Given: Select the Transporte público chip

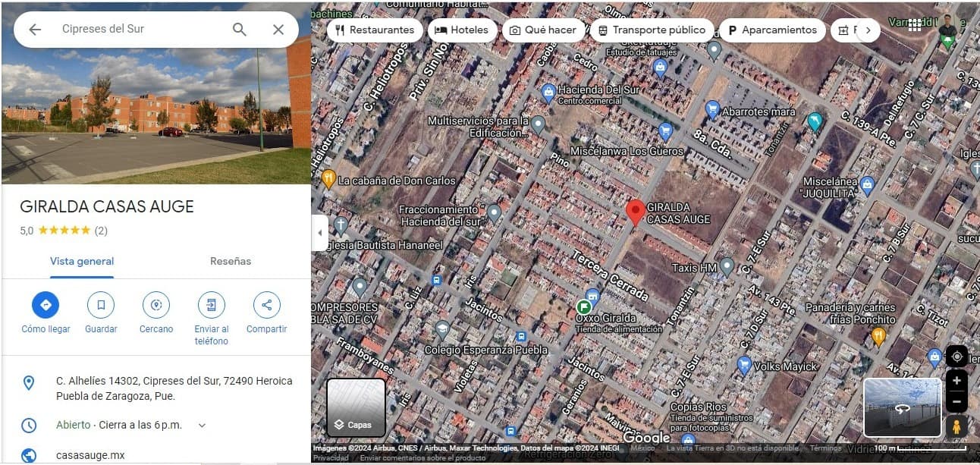Looking at the screenshot, I should [x=652, y=30].
